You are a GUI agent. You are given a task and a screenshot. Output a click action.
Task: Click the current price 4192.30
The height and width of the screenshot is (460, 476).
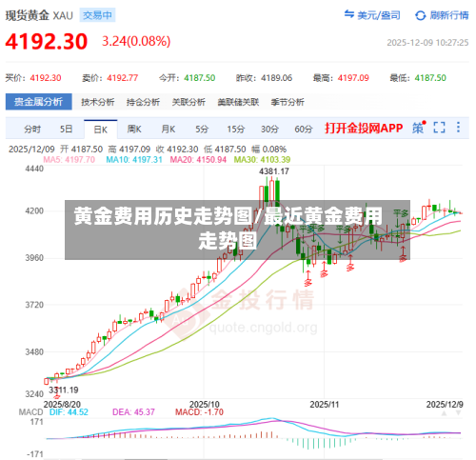(x=47, y=42)
